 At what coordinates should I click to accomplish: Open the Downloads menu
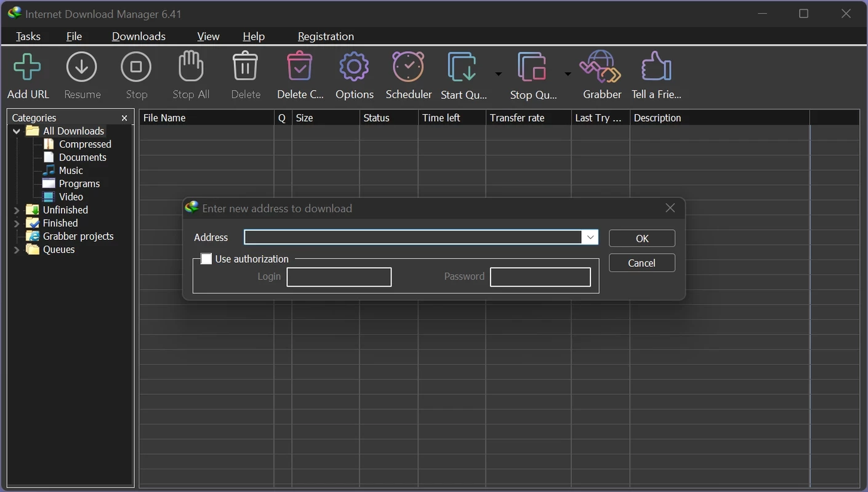tap(139, 36)
